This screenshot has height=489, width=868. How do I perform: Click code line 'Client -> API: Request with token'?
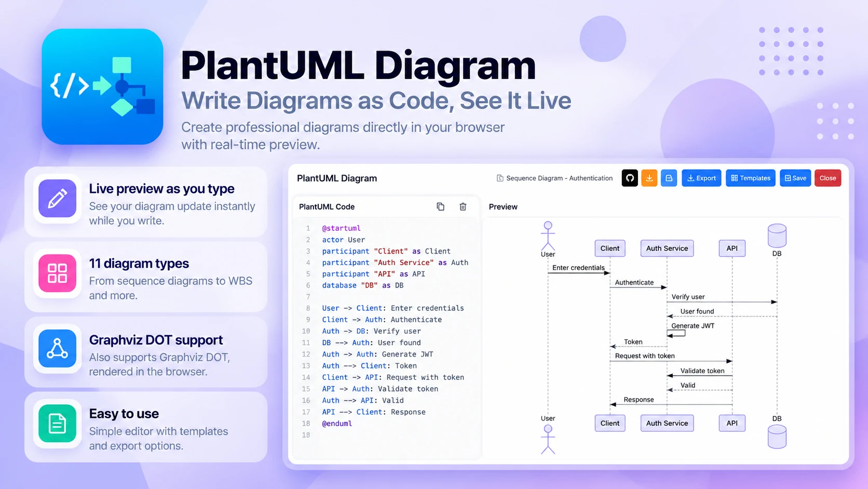tap(393, 377)
